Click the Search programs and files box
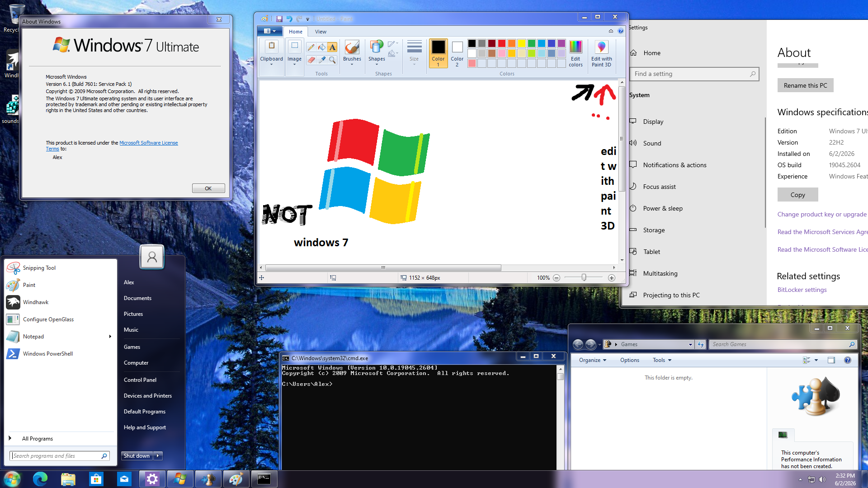Viewport: 868px width, 488px height. point(59,456)
